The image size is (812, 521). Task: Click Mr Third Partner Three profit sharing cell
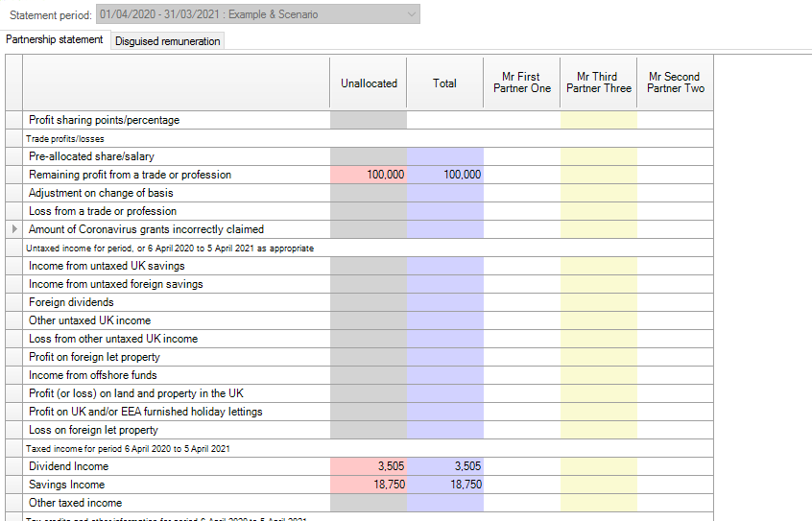point(599,120)
